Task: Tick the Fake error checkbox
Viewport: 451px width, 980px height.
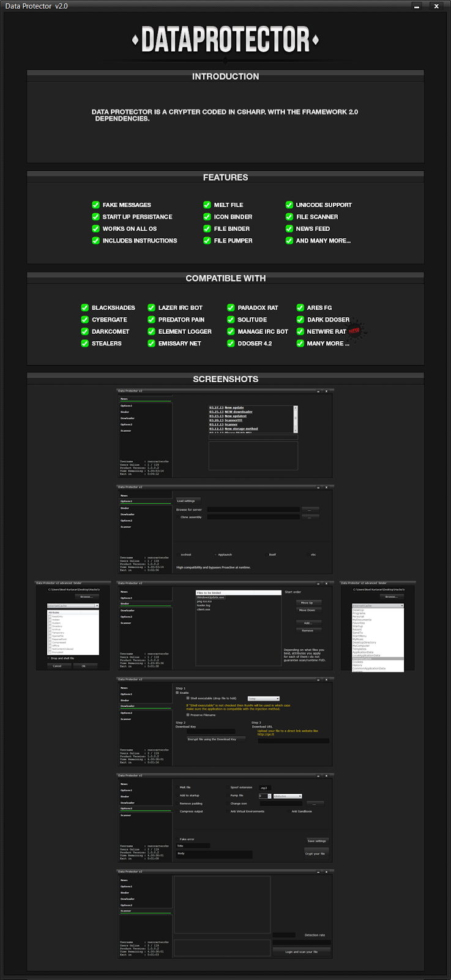Action: click(x=177, y=839)
